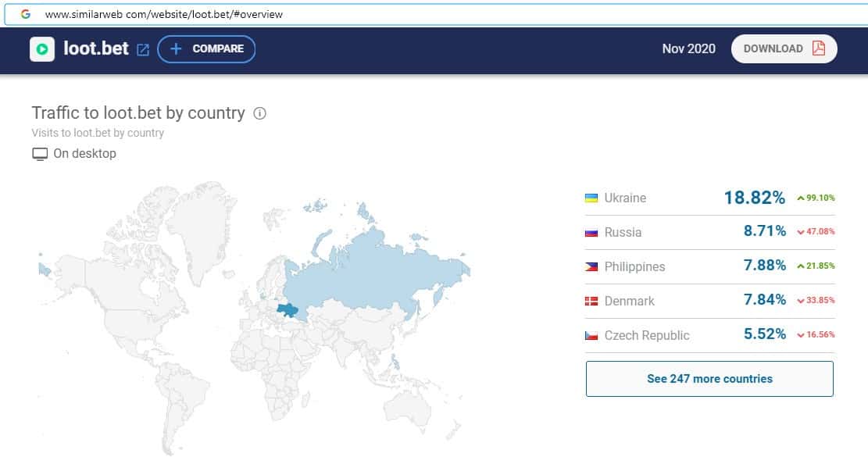Click the Russia country name
Image resolution: width=868 pixels, height=457 pixels.
623,232
